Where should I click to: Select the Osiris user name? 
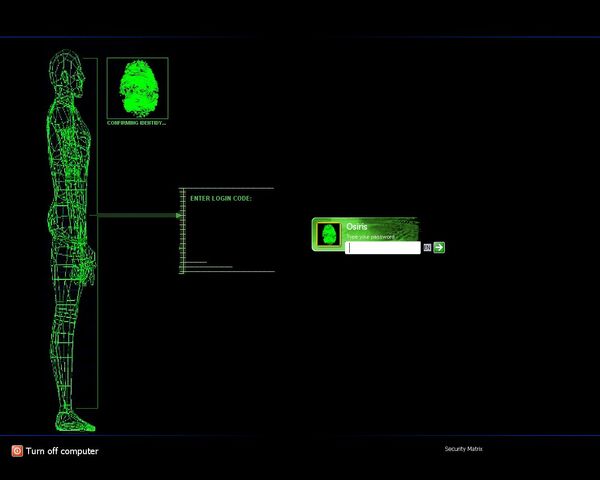point(357,227)
